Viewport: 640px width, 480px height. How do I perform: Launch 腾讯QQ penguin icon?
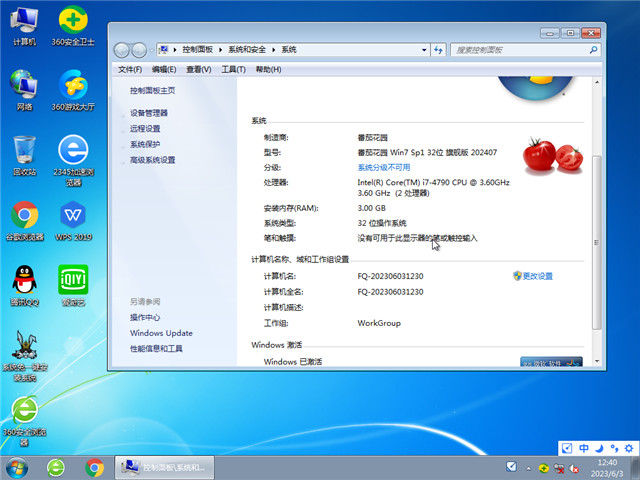tap(24, 286)
